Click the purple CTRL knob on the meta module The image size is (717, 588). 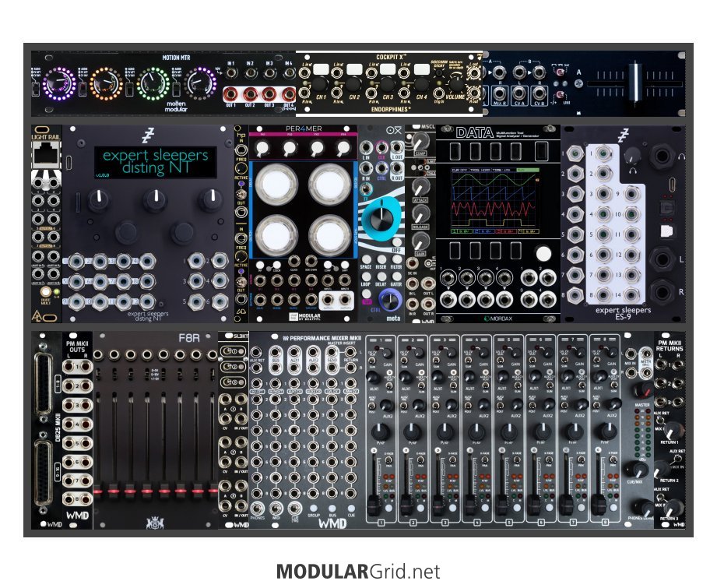[389, 300]
